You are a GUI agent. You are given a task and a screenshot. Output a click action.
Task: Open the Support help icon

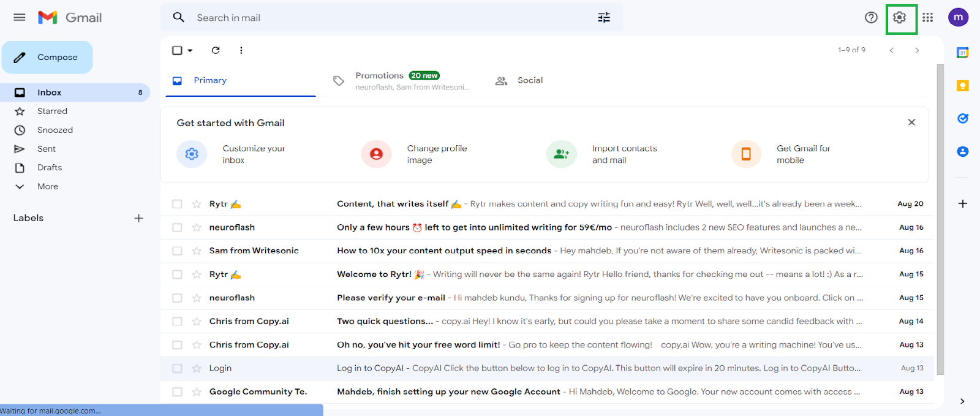(x=871, y=17)
